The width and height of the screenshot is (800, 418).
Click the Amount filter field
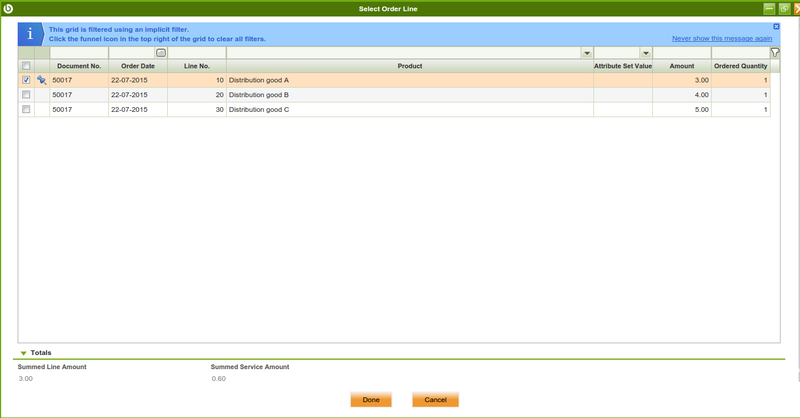682,53
